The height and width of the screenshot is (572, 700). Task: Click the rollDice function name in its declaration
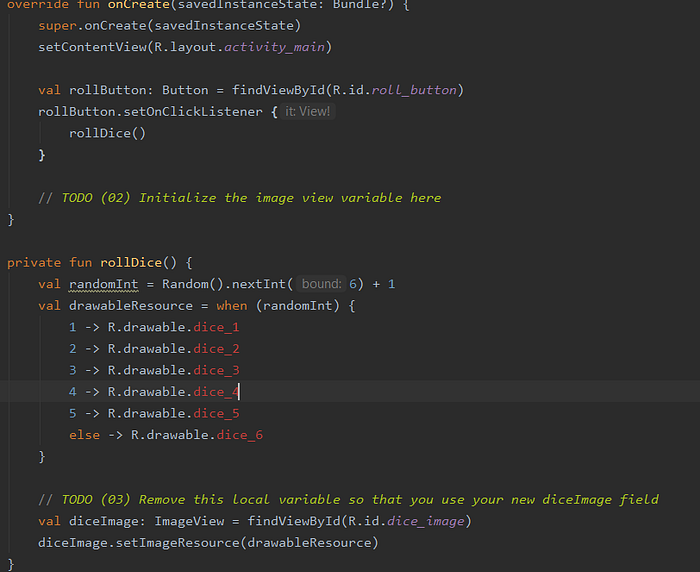tap(131, 263)
